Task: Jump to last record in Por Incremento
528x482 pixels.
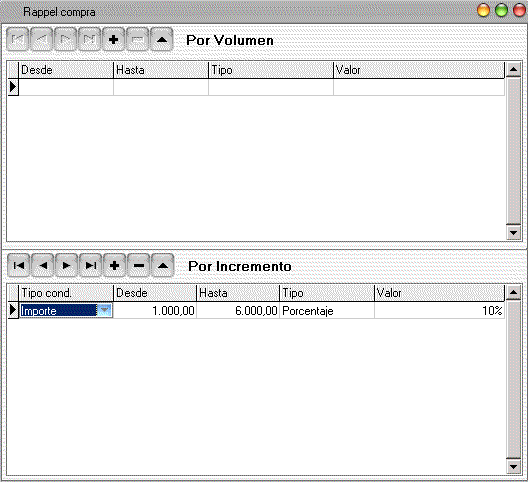Action: 91,265
